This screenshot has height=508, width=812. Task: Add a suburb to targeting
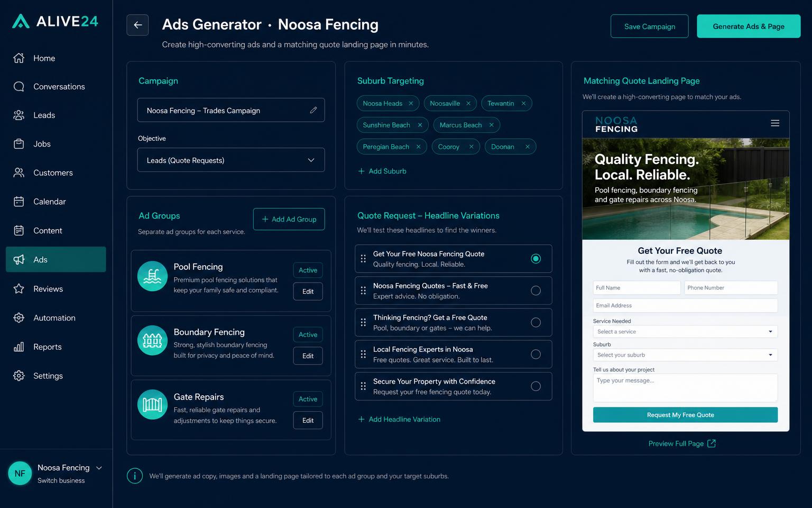pos(382,171)
